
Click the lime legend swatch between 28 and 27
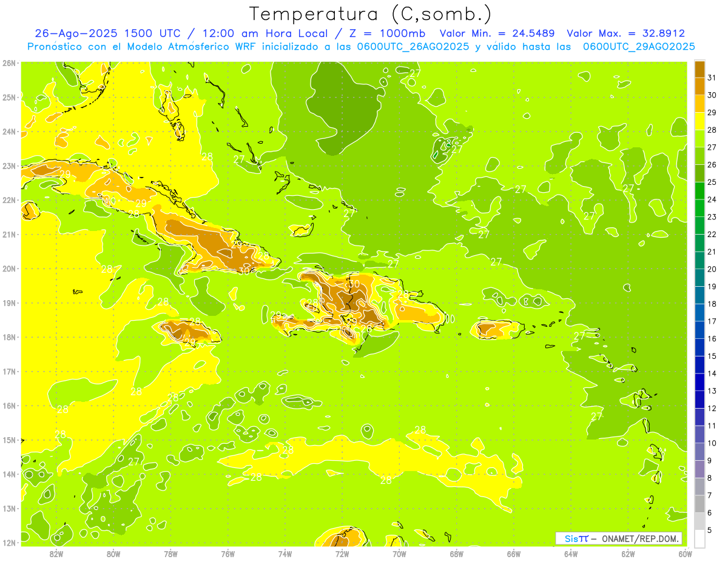pos(699,139)
